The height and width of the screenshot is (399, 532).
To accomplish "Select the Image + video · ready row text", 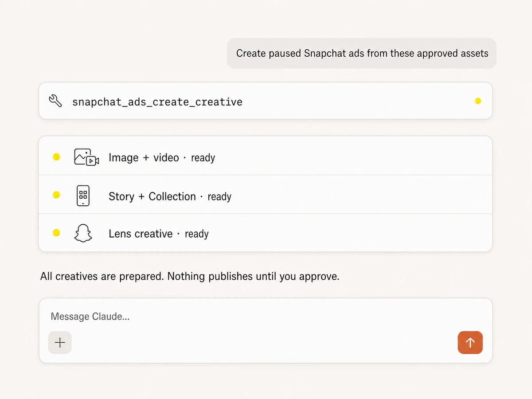I will tap(162, 158).
